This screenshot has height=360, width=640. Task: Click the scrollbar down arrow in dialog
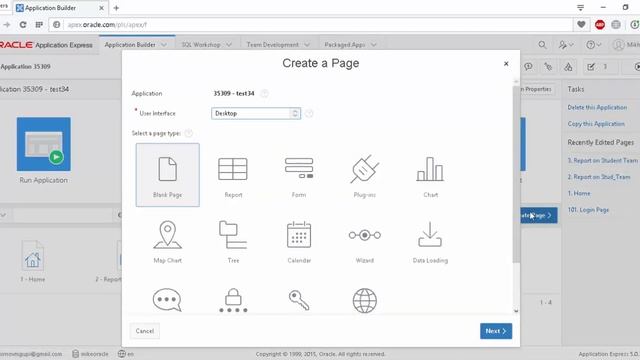[516, 311]
